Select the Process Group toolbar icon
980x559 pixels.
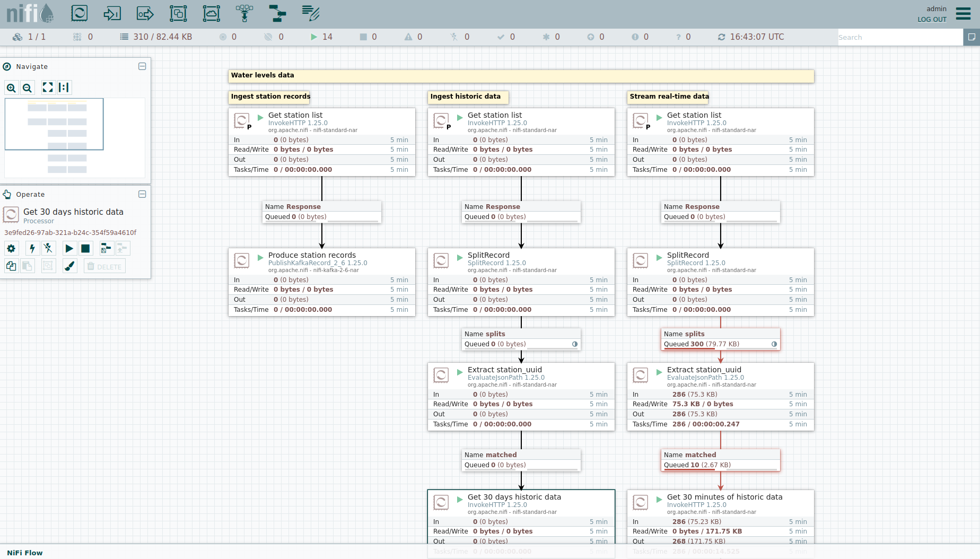point(178,13)
